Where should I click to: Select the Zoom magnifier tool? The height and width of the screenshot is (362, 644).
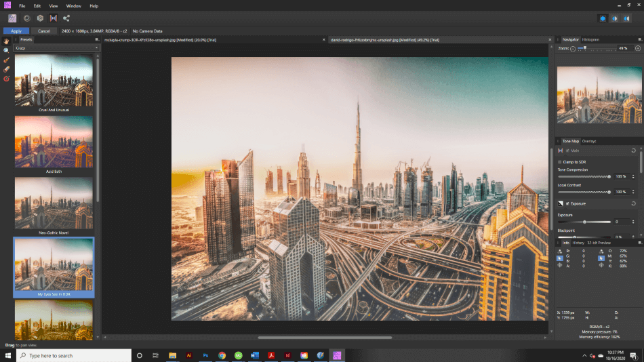point(6,51)
